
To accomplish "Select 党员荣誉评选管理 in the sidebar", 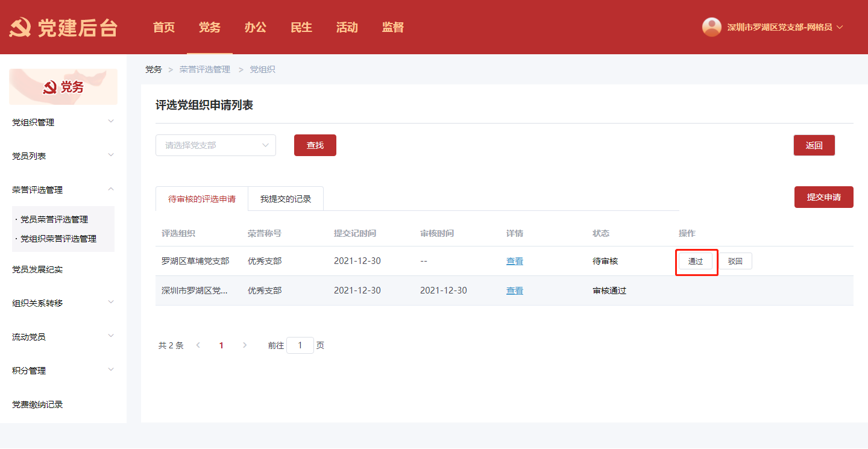I will pos(54,219).
